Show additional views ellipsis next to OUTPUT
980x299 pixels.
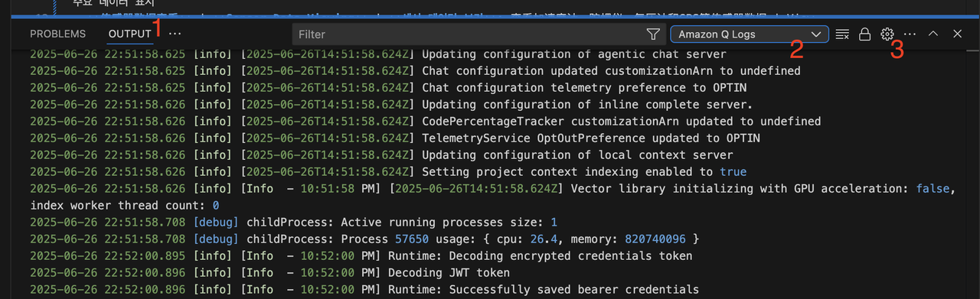pyautogui.click(x=175, y=34)
